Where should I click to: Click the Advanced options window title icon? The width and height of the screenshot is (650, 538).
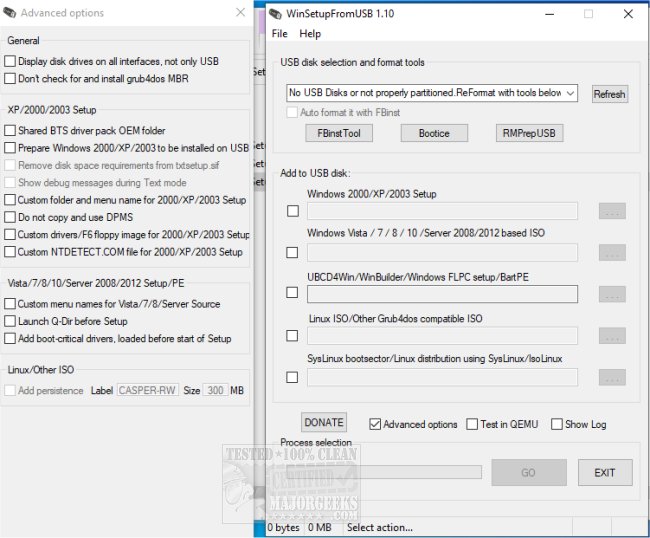point(9,12)
